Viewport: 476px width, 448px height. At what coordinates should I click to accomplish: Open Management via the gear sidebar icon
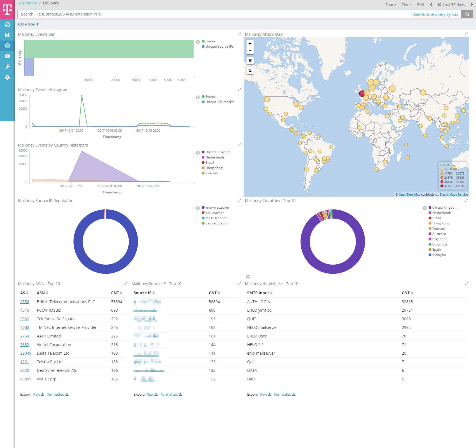7,77
